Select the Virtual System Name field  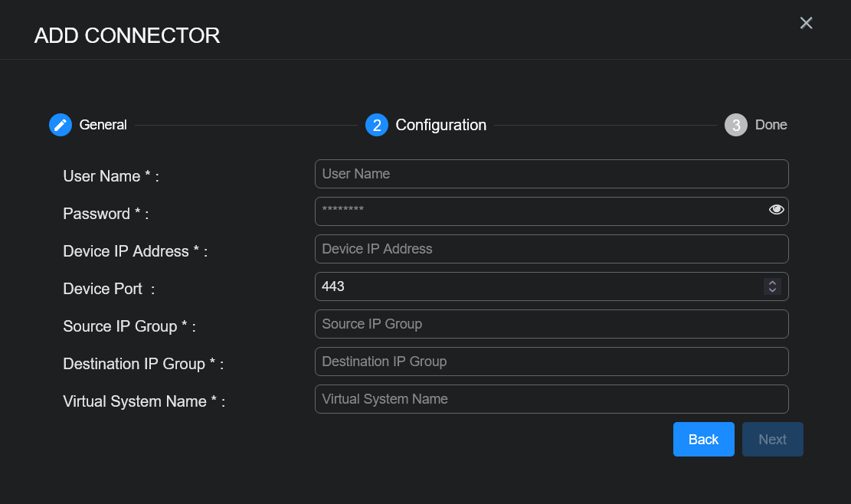point(551,399)
